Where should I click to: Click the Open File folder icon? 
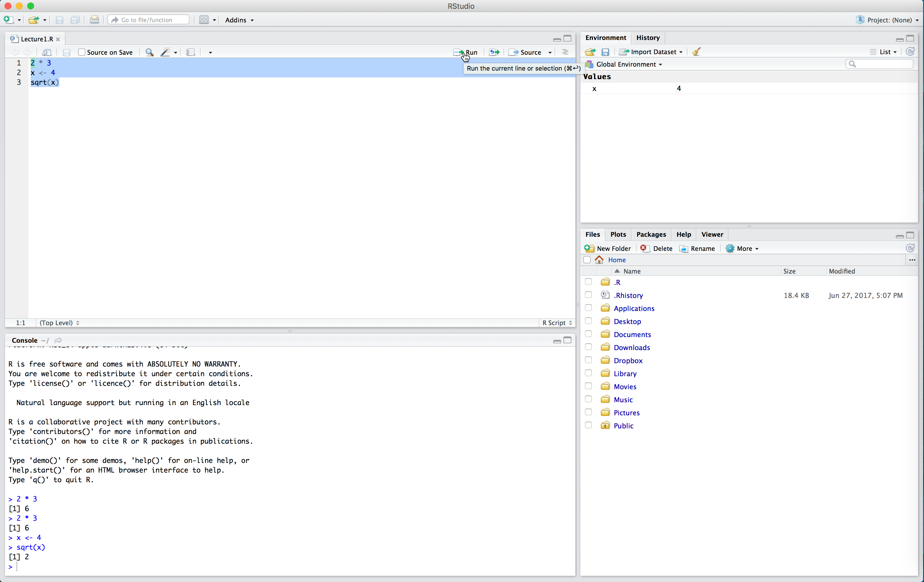[x=34, y=20]
